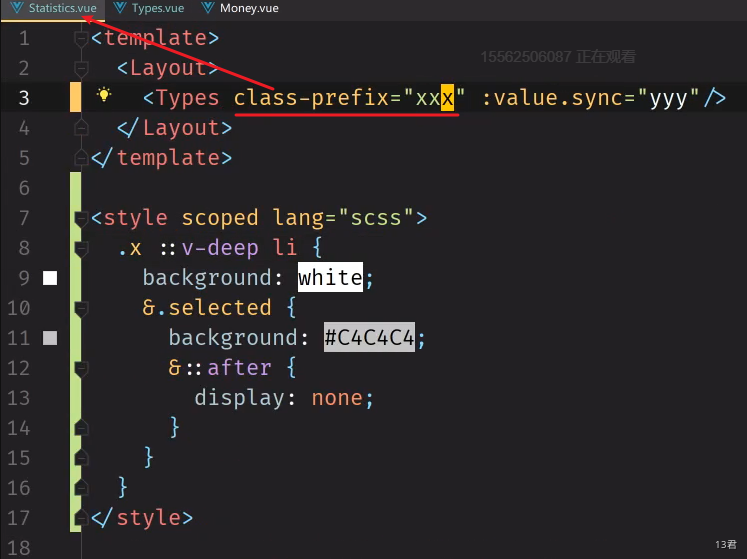Click the class-prefix attribute name
This screenshot has height=559, width=747.
point(311,98)
